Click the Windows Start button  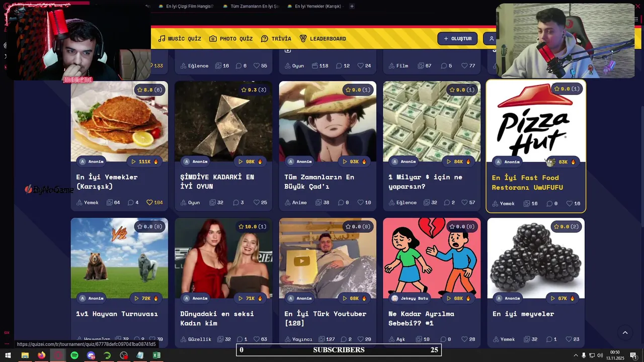(x=8, y=355)
